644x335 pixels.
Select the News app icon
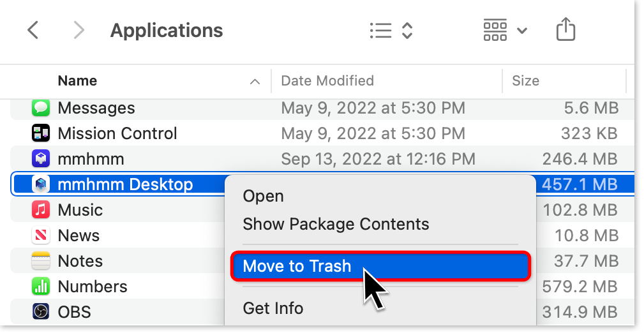(41, 235)
